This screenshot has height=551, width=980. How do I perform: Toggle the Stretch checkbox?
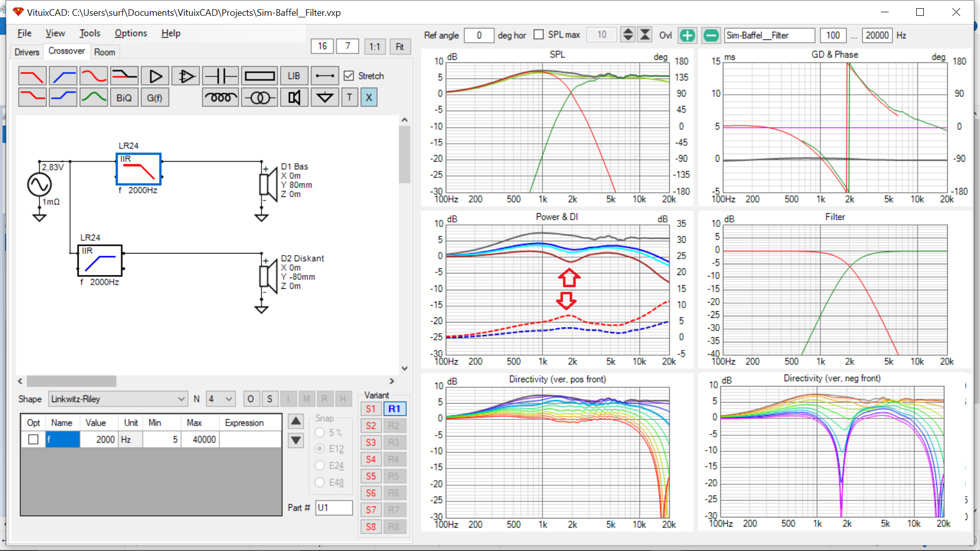349,76
